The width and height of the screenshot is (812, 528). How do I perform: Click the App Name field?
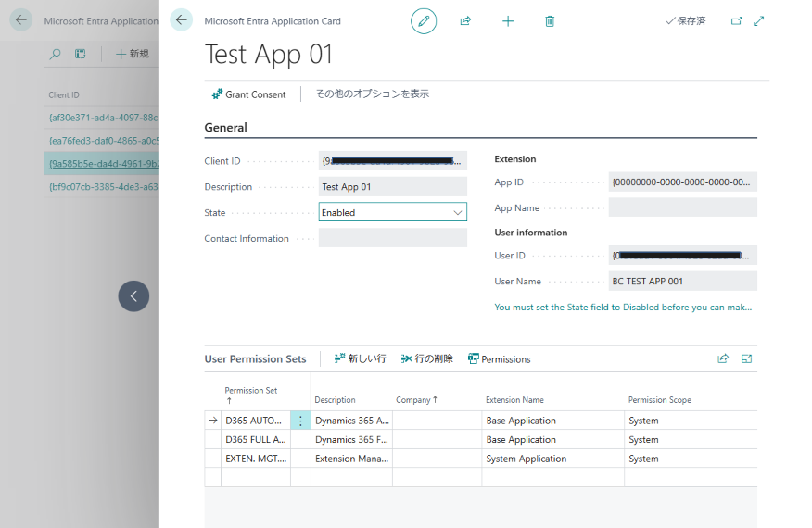tap(682, 207)
